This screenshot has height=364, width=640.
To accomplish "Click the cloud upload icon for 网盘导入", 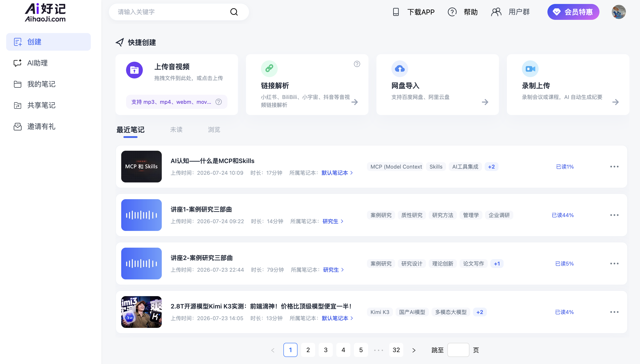I will tap(400, 69).
